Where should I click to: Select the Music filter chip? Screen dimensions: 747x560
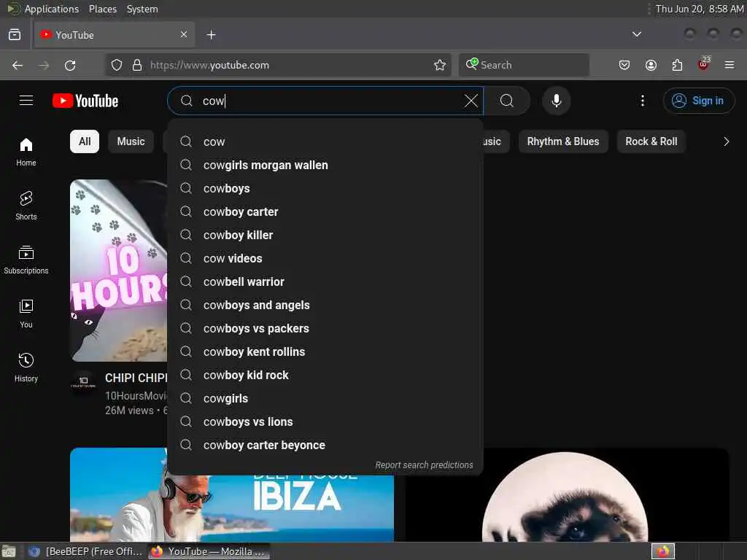131,141
